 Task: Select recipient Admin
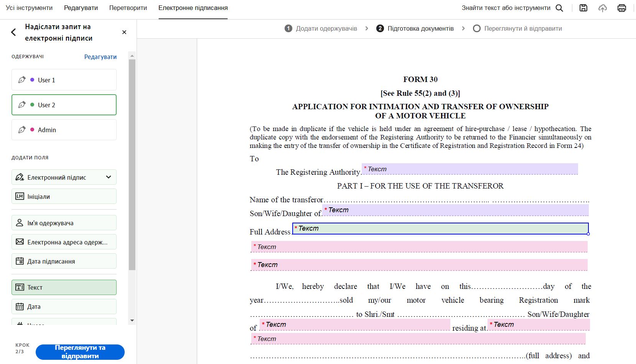click(64, 130)
